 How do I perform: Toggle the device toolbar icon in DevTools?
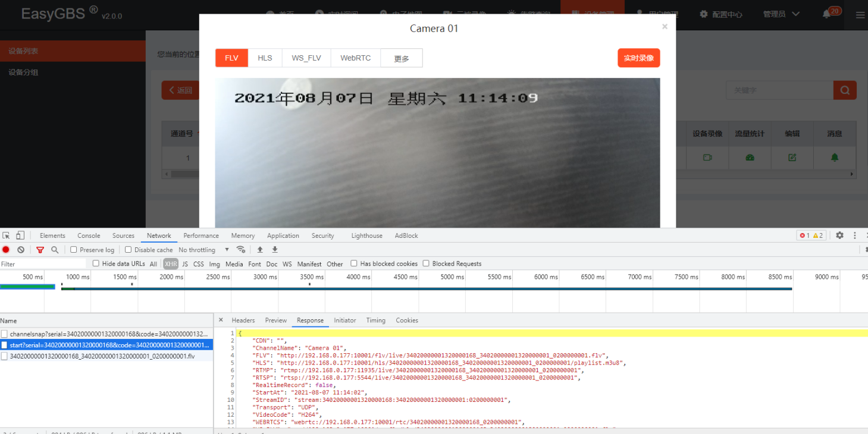point(20,235)
